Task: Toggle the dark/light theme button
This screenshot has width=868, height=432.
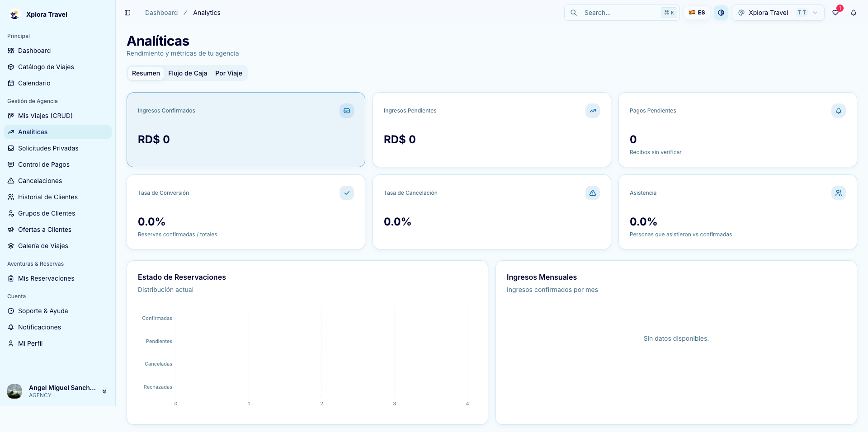Action: tap(721, 13)
